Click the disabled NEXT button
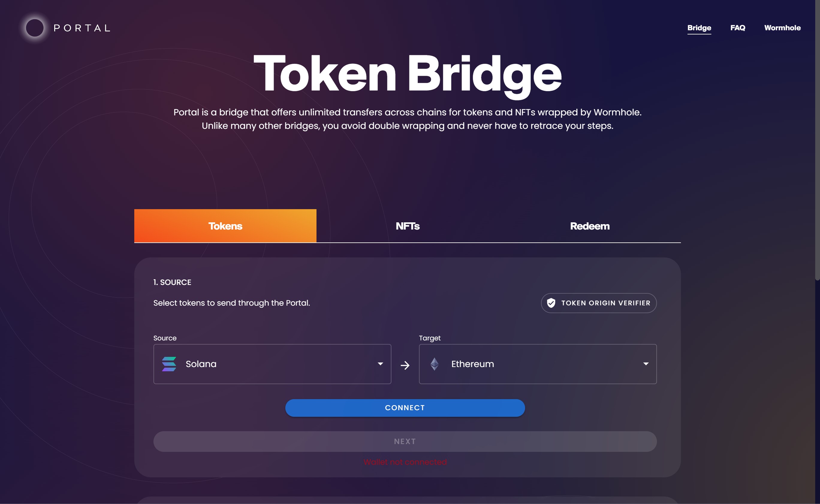 point(404,441)
